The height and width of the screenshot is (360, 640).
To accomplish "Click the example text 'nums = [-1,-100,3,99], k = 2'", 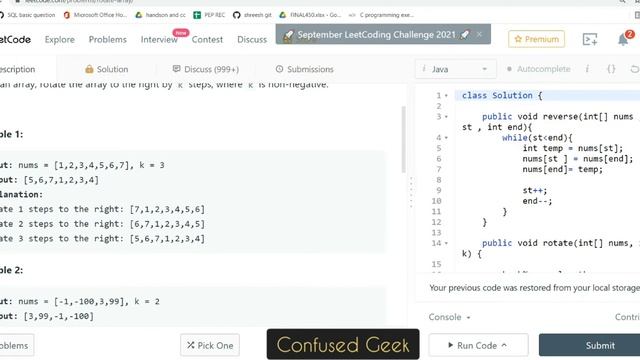I will click(89, 302).
